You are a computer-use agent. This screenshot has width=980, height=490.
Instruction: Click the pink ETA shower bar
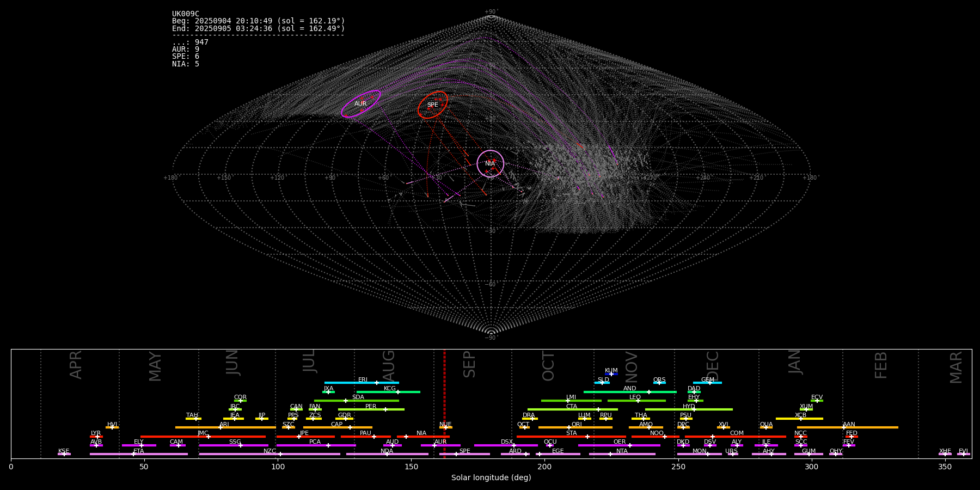139,454
